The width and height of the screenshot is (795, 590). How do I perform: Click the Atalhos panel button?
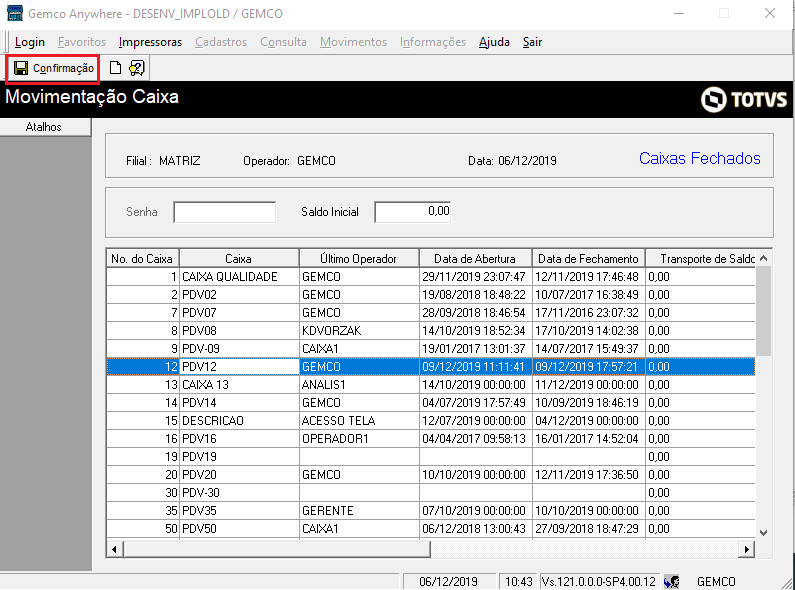tap(45, 127)
